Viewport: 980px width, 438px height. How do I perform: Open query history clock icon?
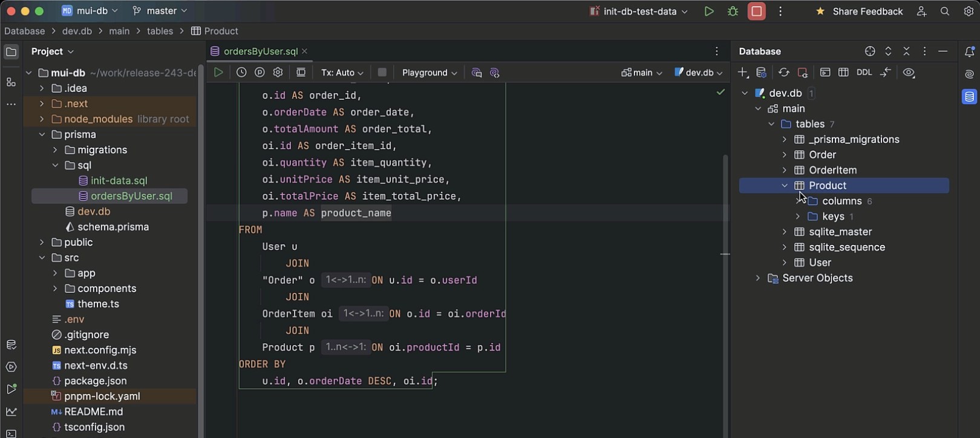point(241,73)
